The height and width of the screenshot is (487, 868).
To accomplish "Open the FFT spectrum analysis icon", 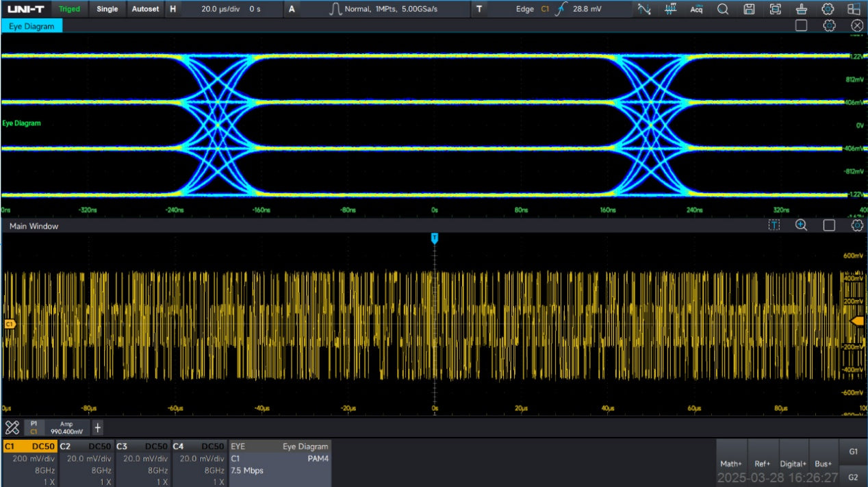I will click(x=670, y=9).
